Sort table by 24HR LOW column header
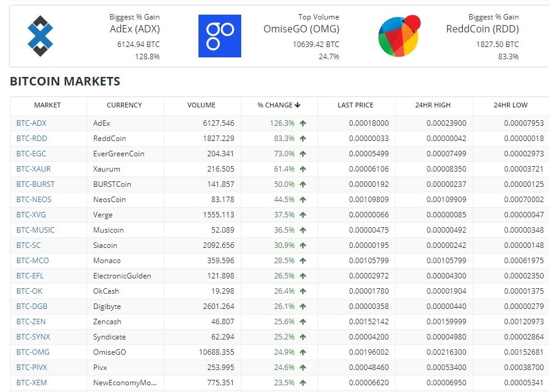This screenshot has width=549, height=392. tap(511, 105)
